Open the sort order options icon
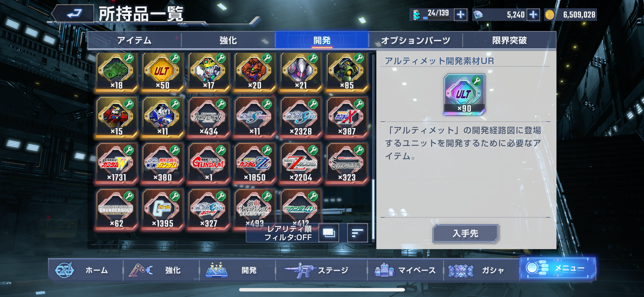 [357, 233]
